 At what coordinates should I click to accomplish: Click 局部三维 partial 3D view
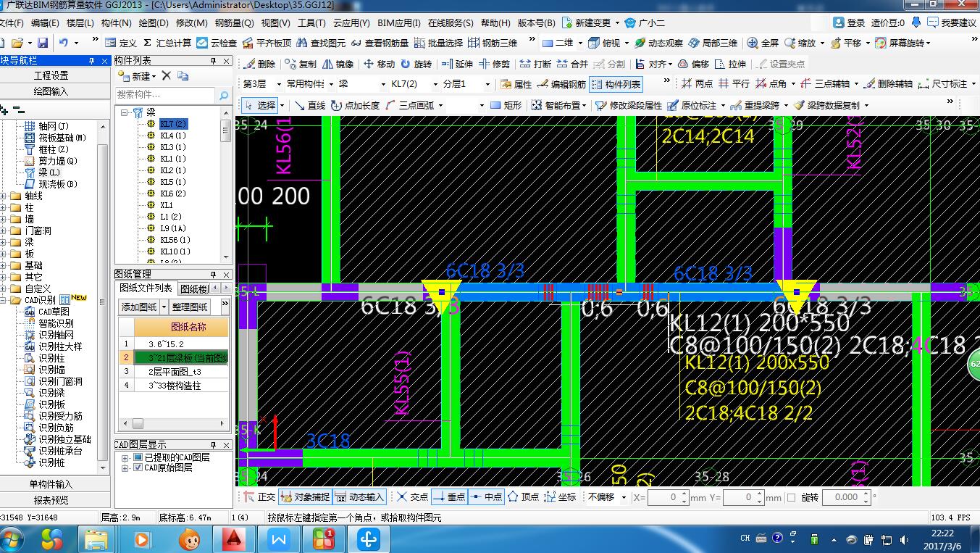pos(713,43)
